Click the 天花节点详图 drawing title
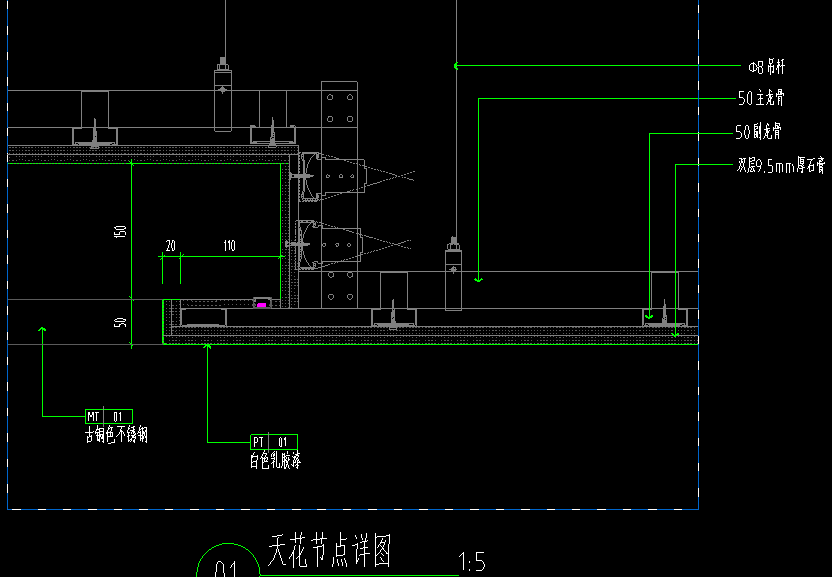Screen dimensions: 832x577 pos(330,550)
